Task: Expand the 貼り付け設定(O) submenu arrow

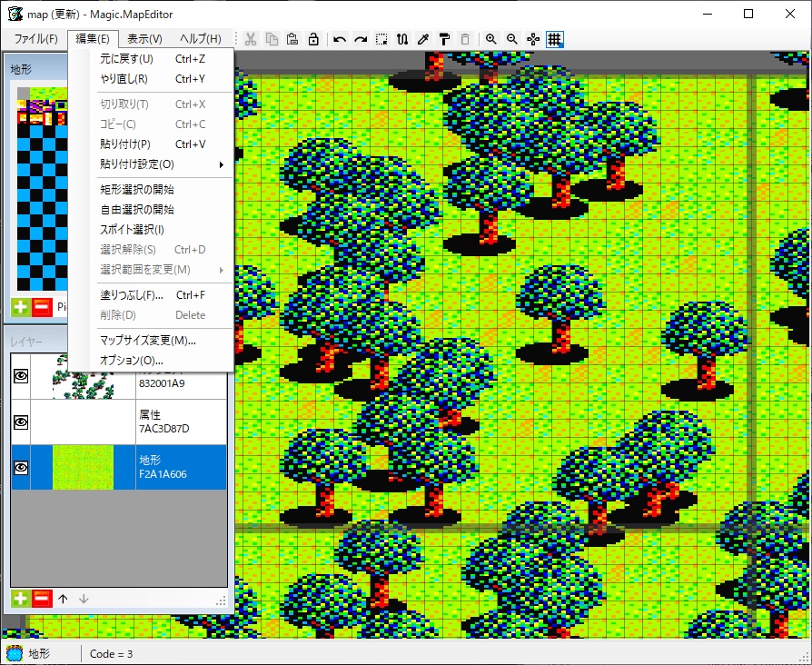Action: 221,164
